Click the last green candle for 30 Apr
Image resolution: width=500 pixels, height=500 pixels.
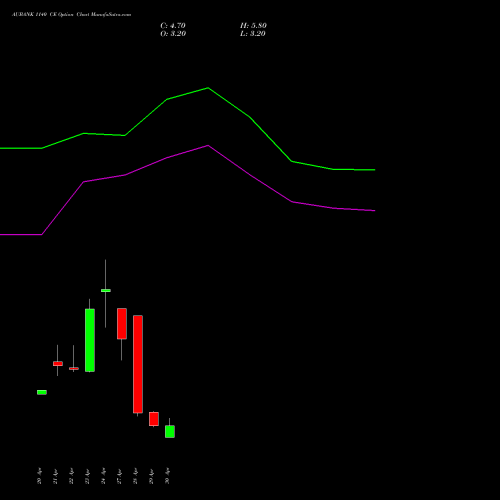[x=170, y=431]
